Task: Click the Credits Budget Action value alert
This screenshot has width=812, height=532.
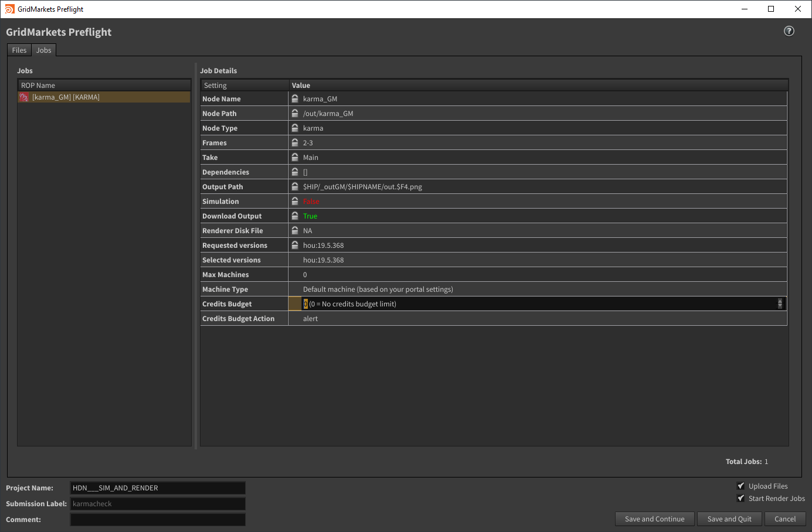Action: click(x=310, y=319)
